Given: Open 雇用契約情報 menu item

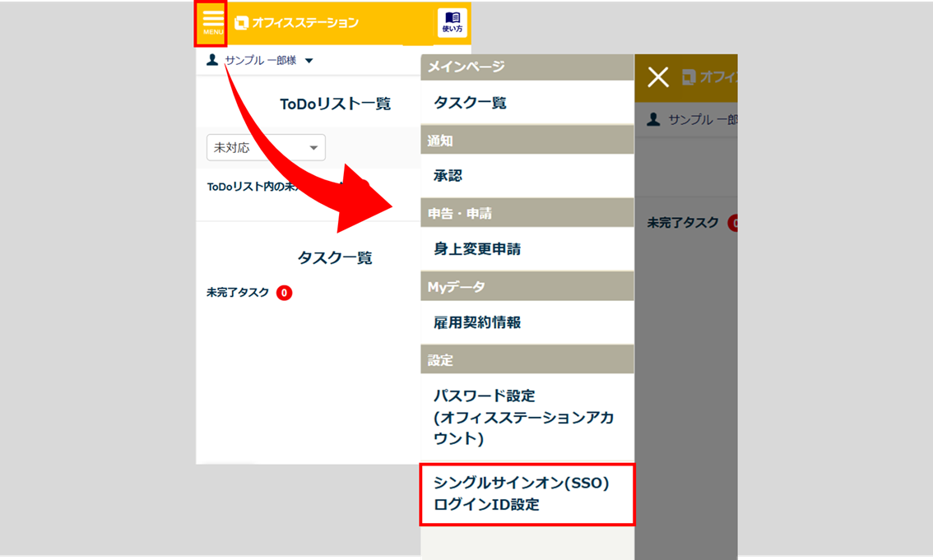Looking at the screenshot, I should (527, 322).
